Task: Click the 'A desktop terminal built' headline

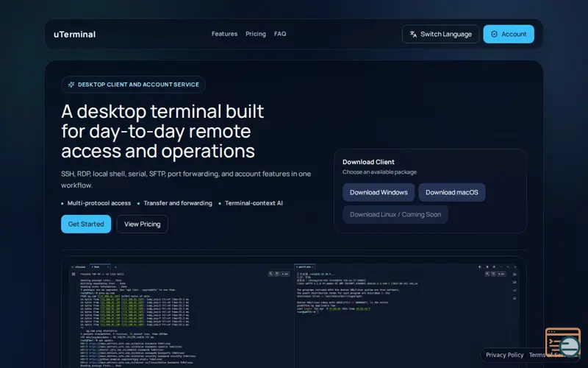Action: 162,131
